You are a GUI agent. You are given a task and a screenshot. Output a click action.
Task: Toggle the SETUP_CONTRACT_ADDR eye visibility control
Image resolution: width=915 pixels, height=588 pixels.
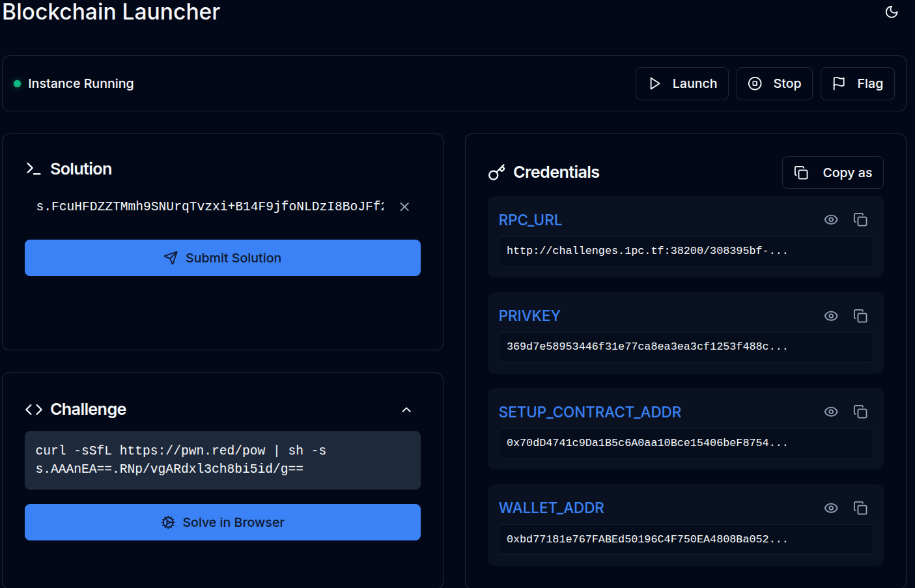tap(831, 412)
